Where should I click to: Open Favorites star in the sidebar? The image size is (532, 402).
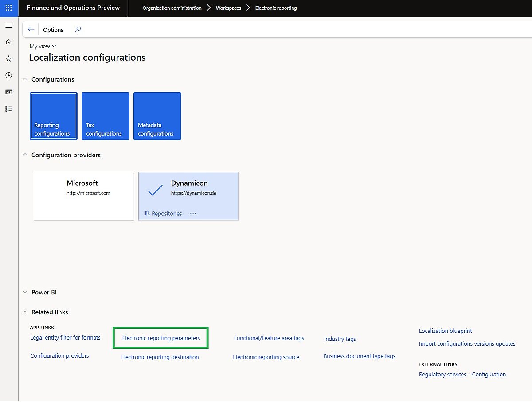click(8, 59)
